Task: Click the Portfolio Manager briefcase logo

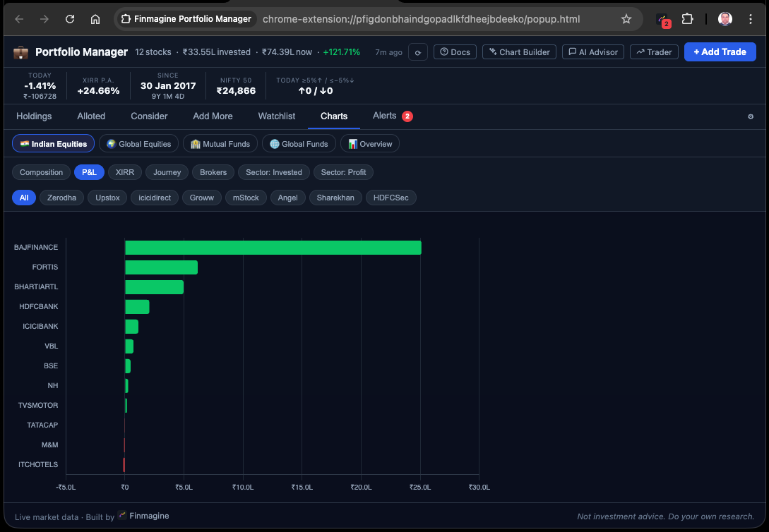Action: point(20,52)
